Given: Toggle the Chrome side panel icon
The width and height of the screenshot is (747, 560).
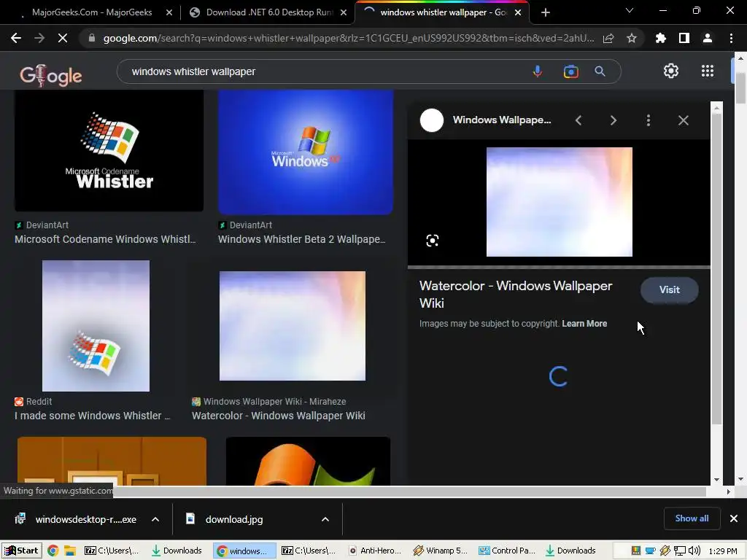Looking at the screenshot, I should pyautogui.click(x=684, y=38).
